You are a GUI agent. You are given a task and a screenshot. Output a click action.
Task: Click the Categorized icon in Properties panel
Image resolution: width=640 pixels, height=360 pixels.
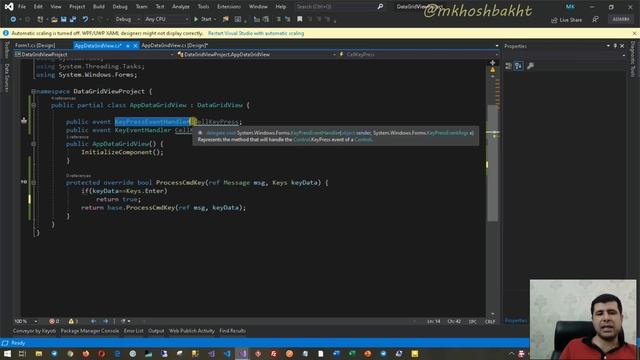(x=509, y=66)
